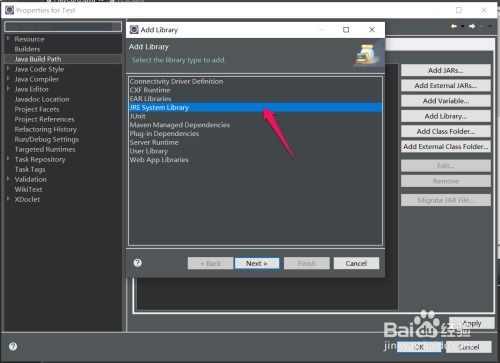This screenshot has width=500, height=363.
Task: Expand the Resource tree node
Action: point(8,39)
